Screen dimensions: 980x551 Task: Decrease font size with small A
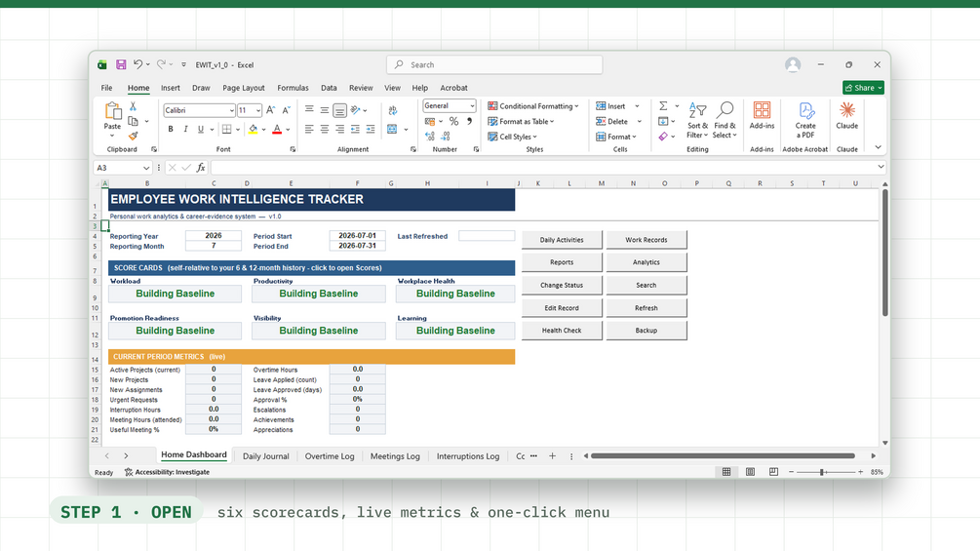[x=287, y=110]
